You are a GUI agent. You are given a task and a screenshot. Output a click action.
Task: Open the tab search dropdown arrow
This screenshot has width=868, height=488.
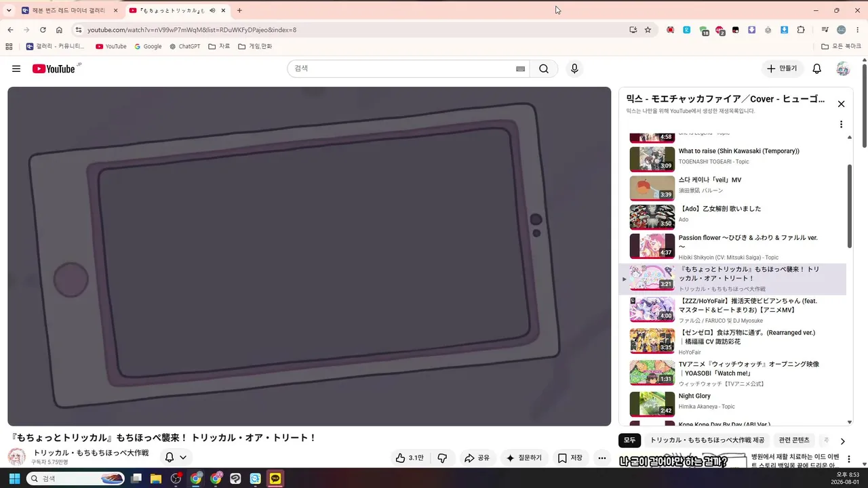[x=9, y=10]
